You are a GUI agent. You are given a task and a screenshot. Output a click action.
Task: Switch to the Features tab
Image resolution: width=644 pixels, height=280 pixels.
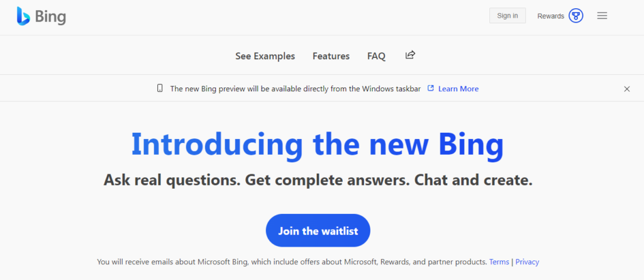331,56
